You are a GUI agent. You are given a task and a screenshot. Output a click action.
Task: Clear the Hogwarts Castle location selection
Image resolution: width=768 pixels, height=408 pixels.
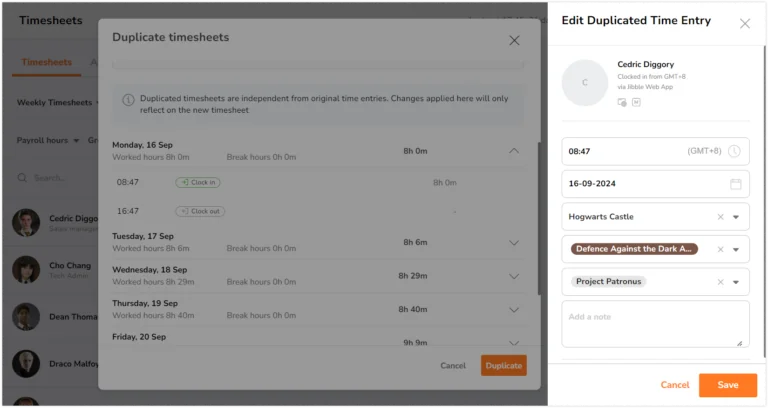point(720,217)
